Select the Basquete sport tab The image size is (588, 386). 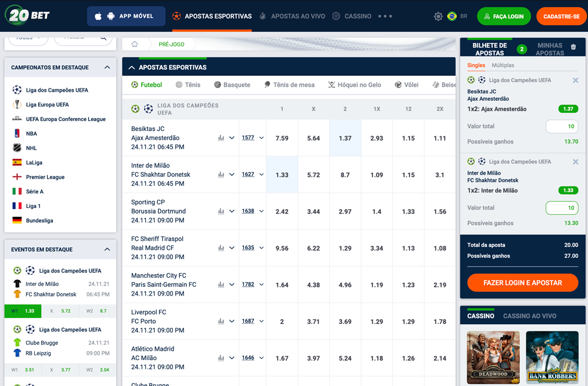pos(232,85)
